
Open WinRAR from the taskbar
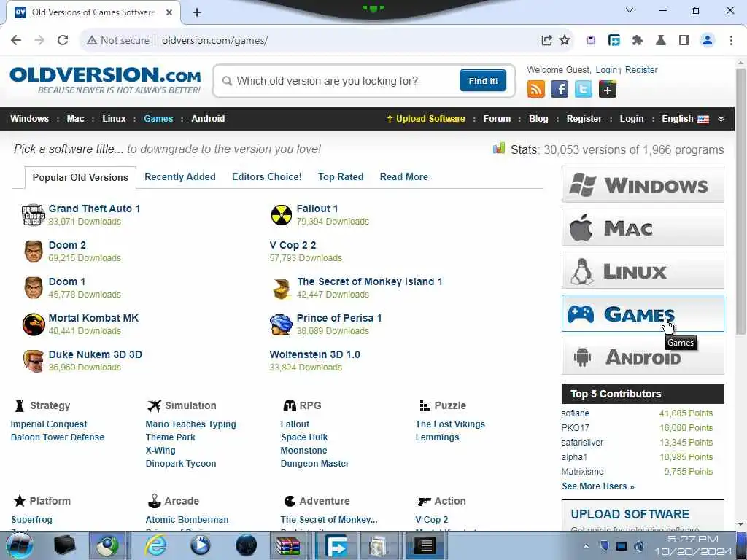[288, 545]
